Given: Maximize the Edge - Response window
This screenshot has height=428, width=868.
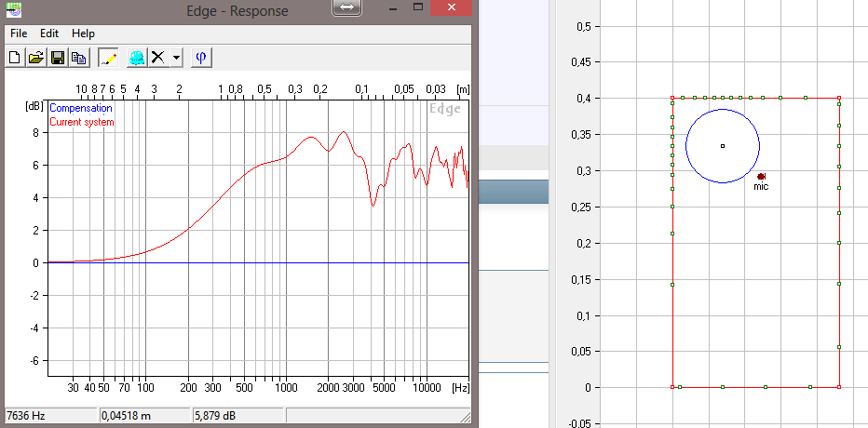Looking at the screenshot, I should [x=418, y=7].
